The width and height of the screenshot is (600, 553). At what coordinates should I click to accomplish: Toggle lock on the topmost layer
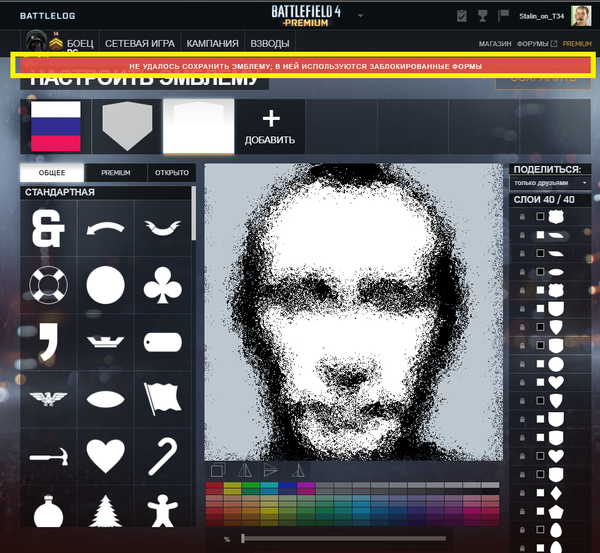point(521,216)
